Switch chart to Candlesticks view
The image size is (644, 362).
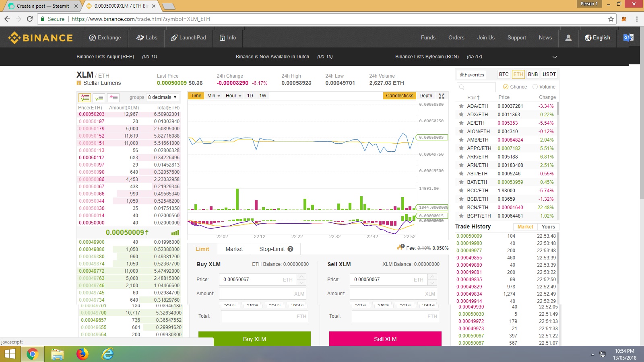[x=399, y=96]
